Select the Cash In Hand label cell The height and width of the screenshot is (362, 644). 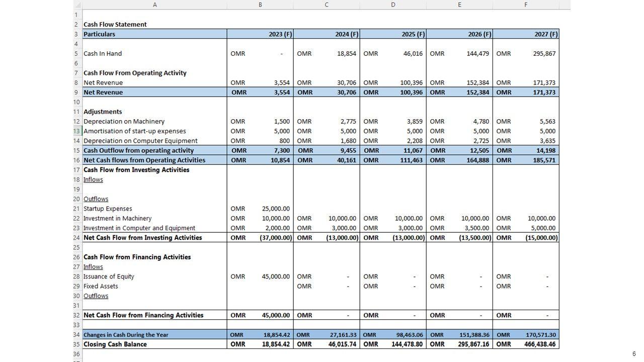pos(103,53)
